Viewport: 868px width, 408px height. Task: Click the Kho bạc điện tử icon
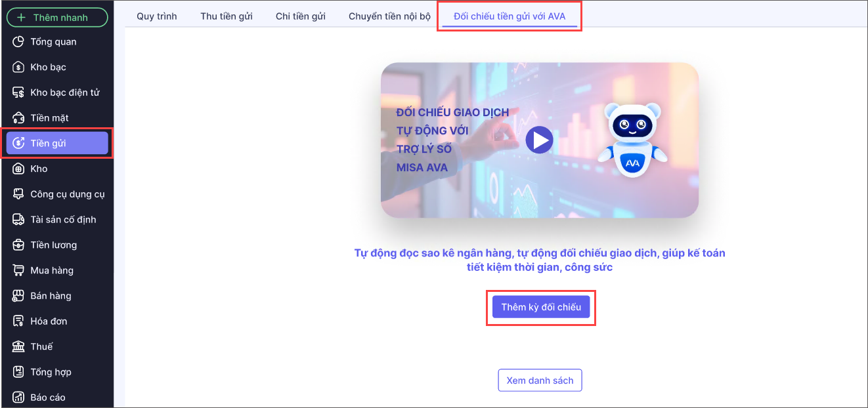click(18, 92)
